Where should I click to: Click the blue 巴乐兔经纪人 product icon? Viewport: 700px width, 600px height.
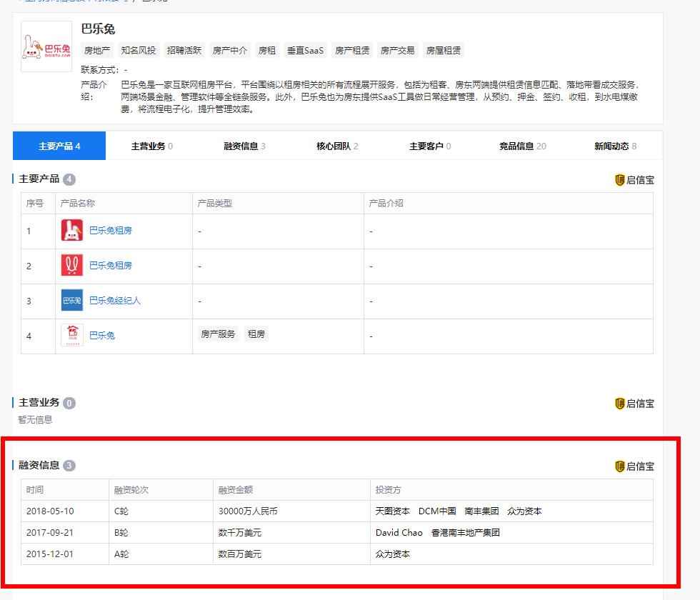[71, 300]
